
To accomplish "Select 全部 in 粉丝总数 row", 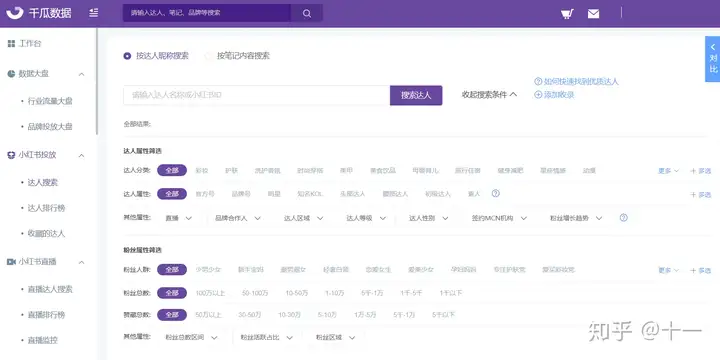I will click(x=172, y=293).
